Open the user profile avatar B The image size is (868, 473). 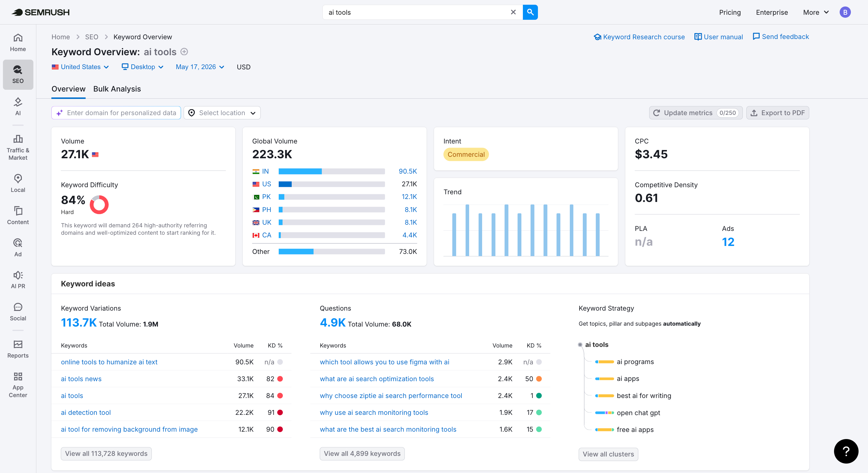[845, 12]
